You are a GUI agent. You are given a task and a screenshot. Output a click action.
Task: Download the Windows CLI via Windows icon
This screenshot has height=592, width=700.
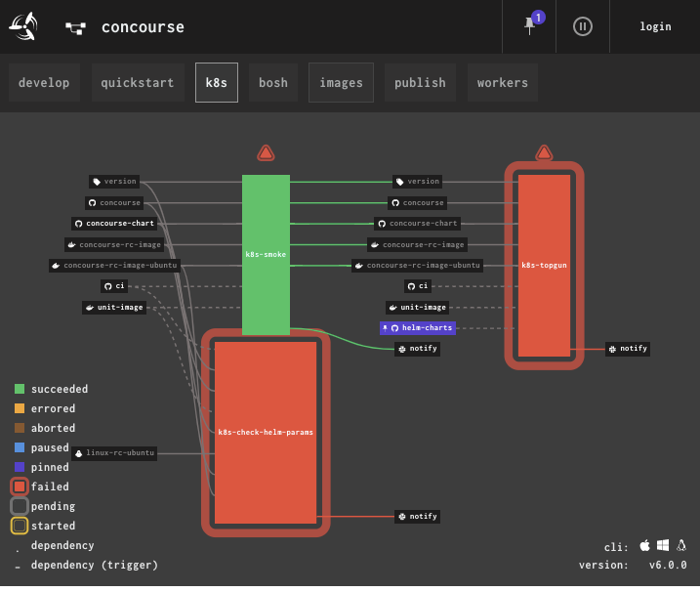(663, 545)
